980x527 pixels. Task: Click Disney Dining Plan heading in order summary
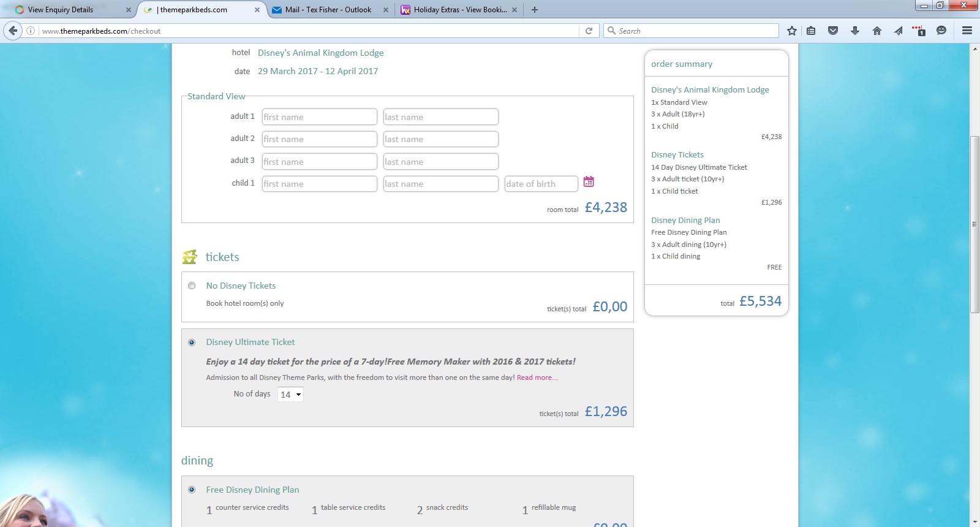pyautogui.click(x=685, y=221)
